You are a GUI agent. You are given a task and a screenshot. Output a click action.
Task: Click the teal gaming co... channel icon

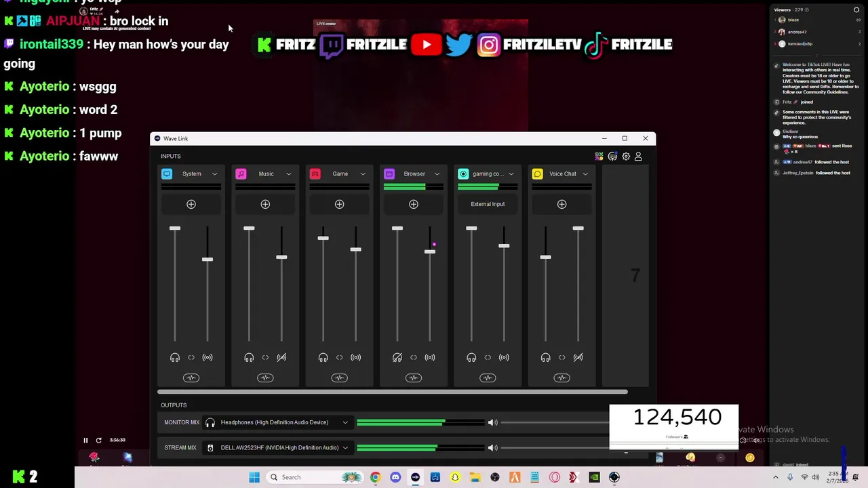point(463,174)
